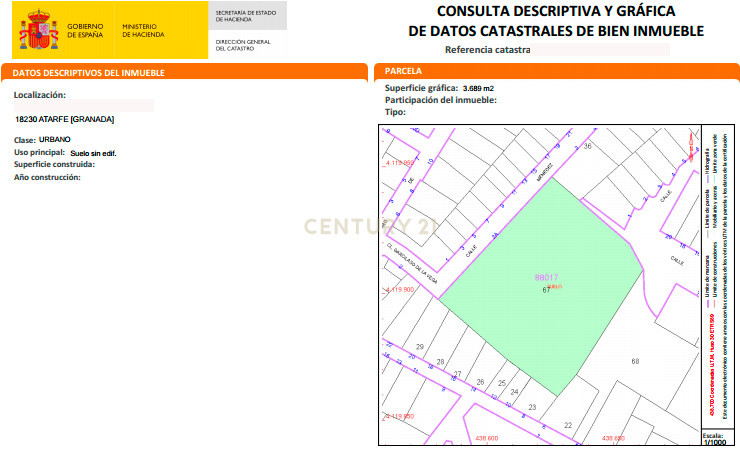Click the Superficie gráfica value 3.689 m2

[x=478, y=88]
